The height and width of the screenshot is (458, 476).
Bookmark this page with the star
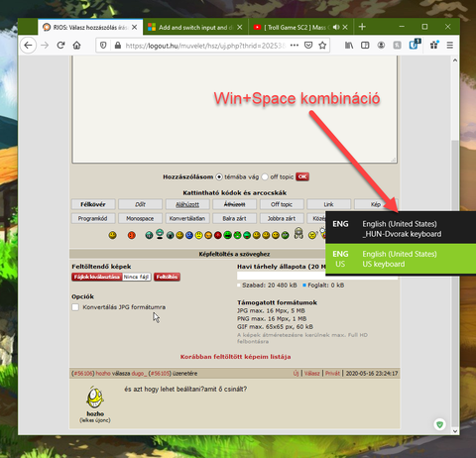pos(322,46)
